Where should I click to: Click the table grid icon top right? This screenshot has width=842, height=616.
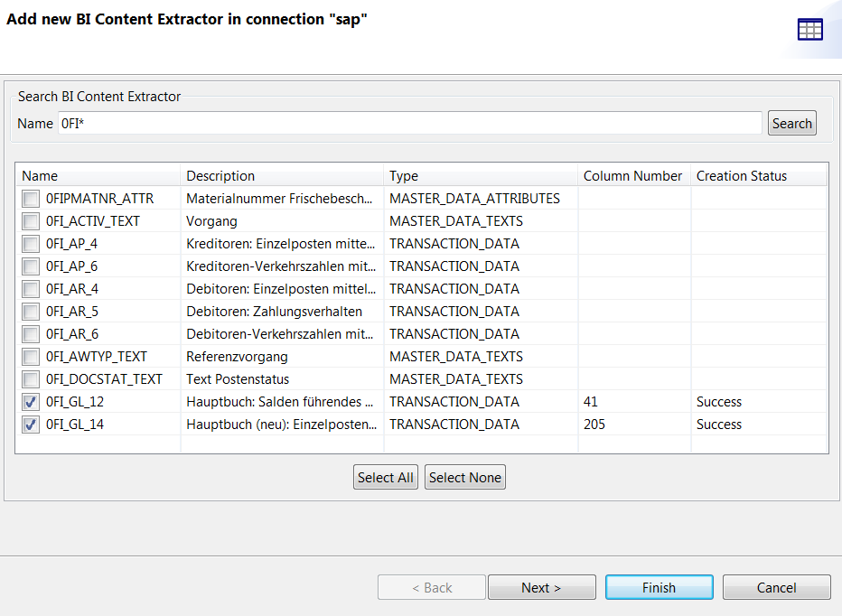tap(809, 28)
